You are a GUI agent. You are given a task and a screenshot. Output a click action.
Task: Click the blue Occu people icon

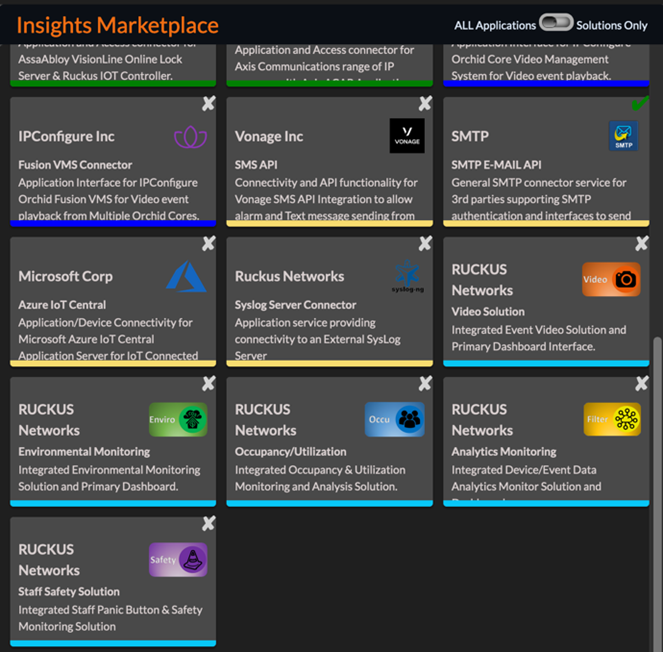click(395, 419)
